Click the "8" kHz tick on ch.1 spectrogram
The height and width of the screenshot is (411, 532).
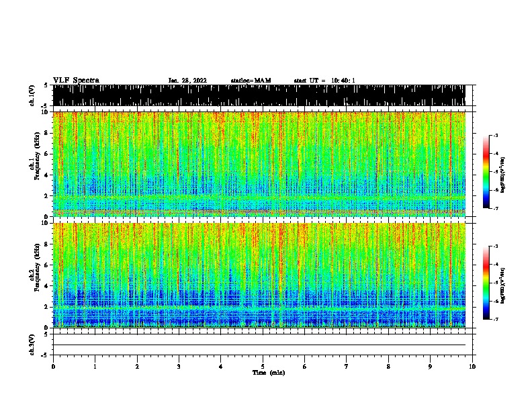(46, 133)
